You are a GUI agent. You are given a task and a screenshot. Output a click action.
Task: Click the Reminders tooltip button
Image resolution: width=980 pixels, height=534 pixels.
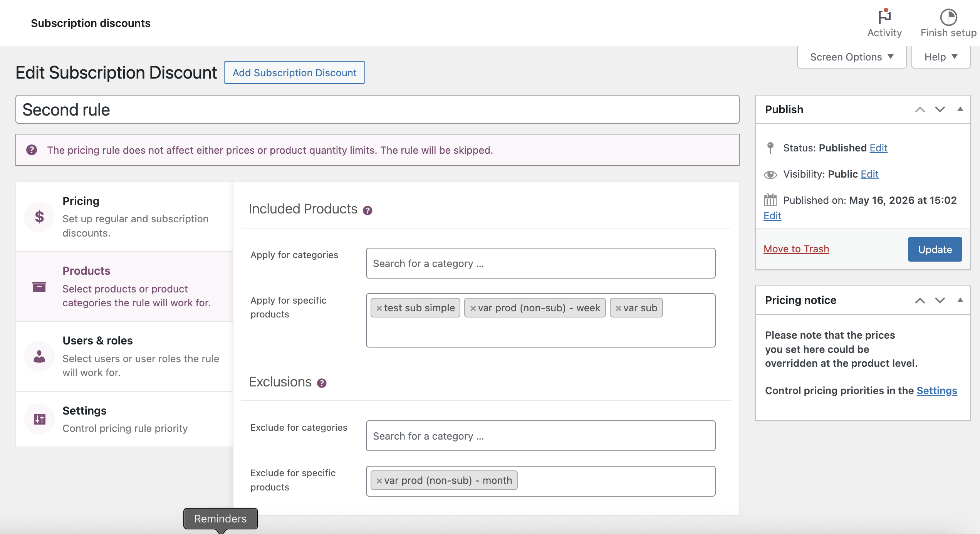tap(220, 519)
